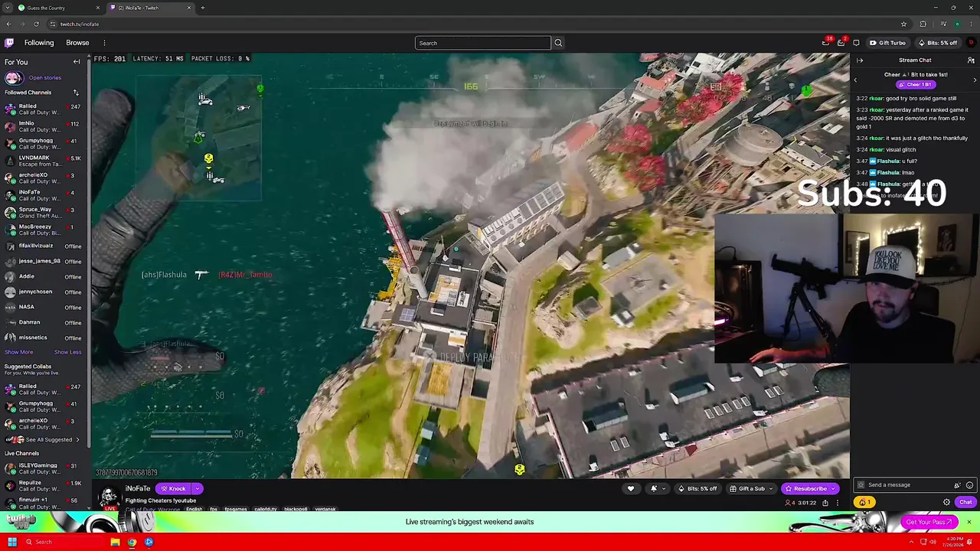980x551 pixels.
Task: Open the Resubscribe dropdown arrow
Action: pyautogui.click(x=834, y=489)
